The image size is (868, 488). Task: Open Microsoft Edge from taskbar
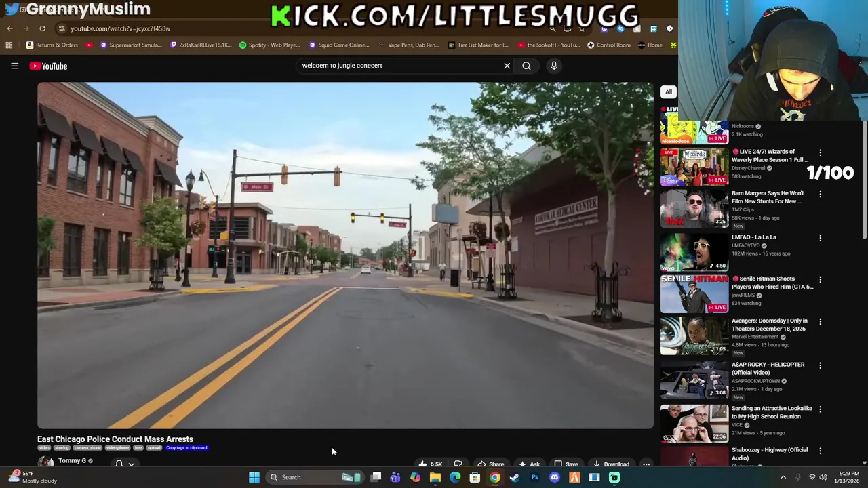click(455, 477)
